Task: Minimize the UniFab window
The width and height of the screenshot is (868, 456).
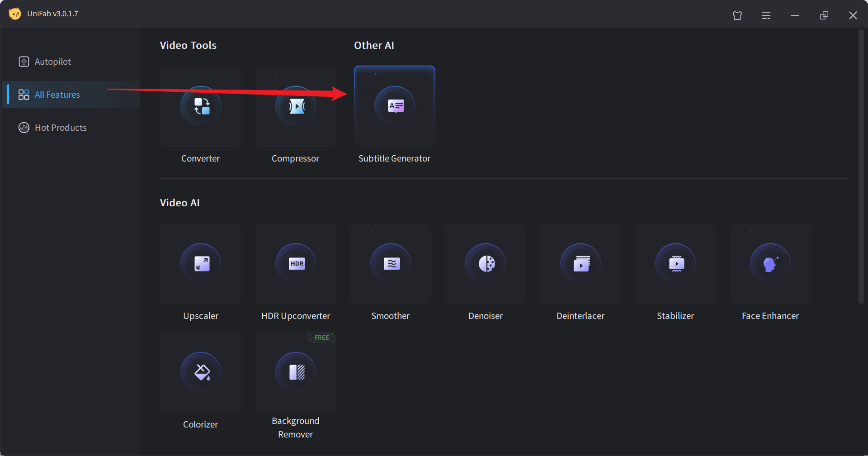Action: (x=795, y=15)
